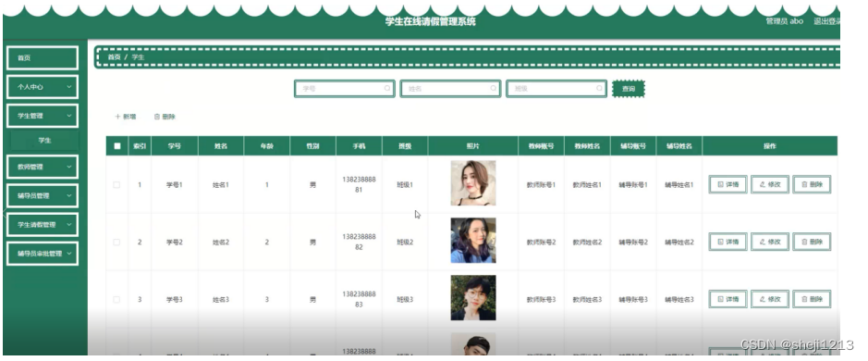Check the row checkbox for 学号1
The image size is (868, 361).
pyautogui.click(x=116, y=184)
